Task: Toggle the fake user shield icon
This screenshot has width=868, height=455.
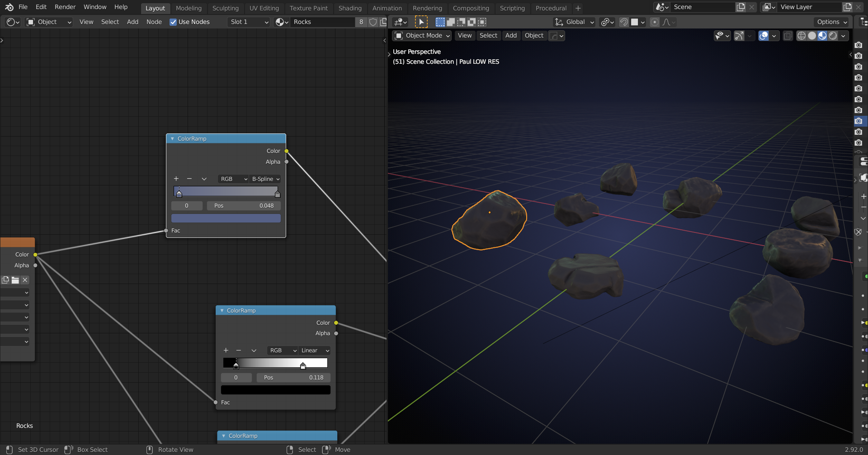Action: (373, 22)
